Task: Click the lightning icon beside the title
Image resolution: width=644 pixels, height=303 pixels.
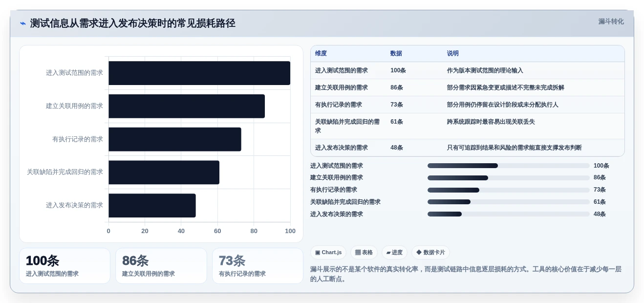Action: tap(23, 23)
